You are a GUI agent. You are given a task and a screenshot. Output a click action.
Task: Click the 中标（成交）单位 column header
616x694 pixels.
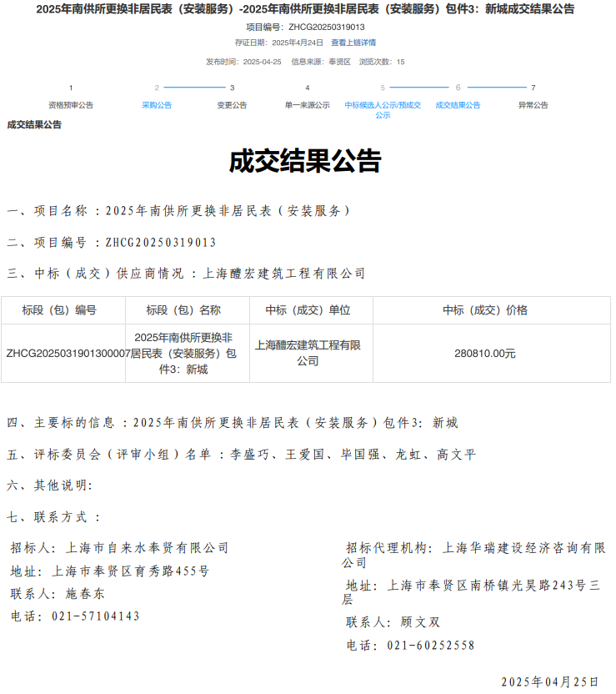click(x=308, y=310)
